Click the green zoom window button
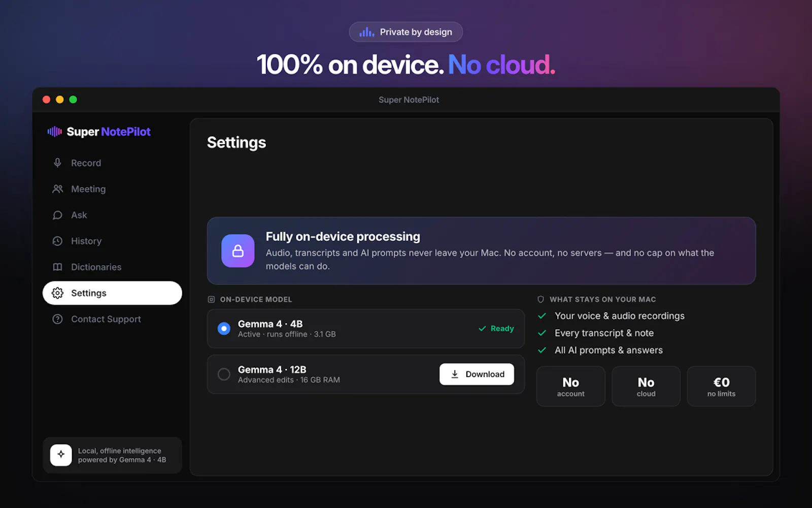This screenshot has width=812, height=508. (73, 100)
